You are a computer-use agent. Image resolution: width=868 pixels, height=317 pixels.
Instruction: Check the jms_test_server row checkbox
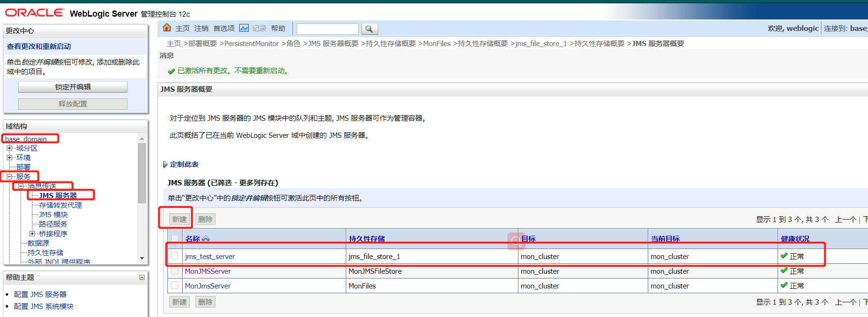[x=175, y=256]
